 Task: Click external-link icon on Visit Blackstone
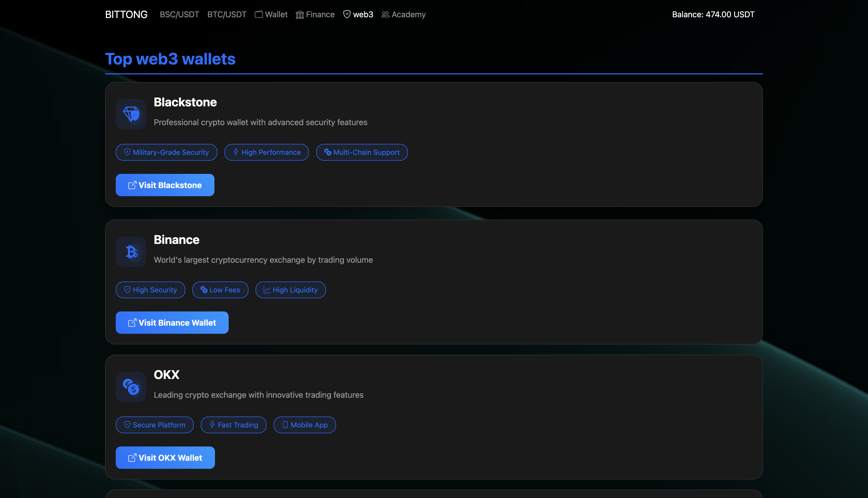132,185
